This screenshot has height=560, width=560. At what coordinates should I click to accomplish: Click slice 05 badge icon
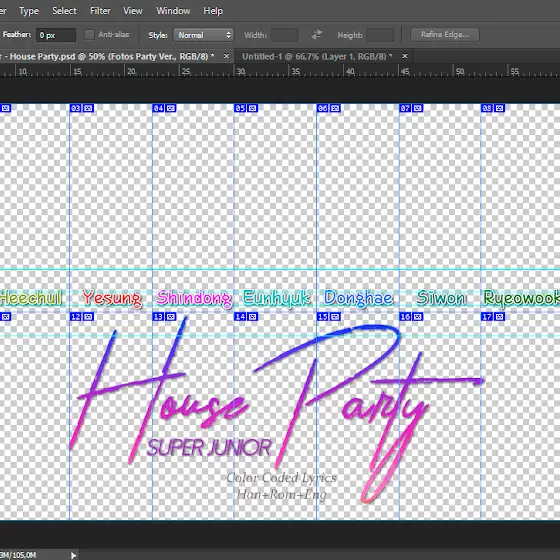click(253, 108)
